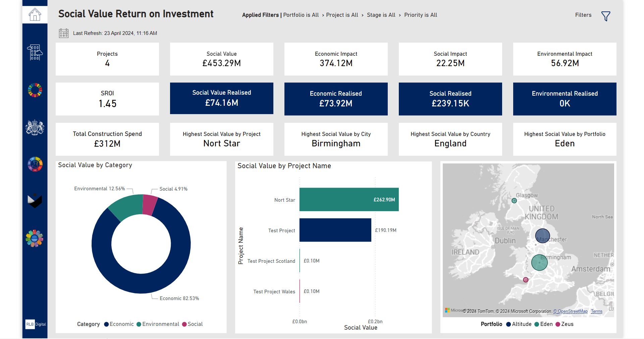Expand the Project is All filter
This screenshot has width=644, height=339.
342,15
